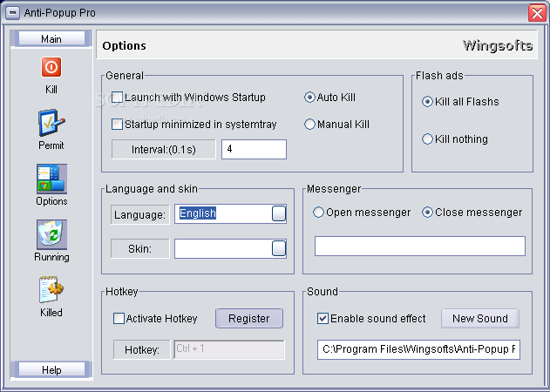
Task: Check the Activate Hotkey box
Action: point(119,318)
